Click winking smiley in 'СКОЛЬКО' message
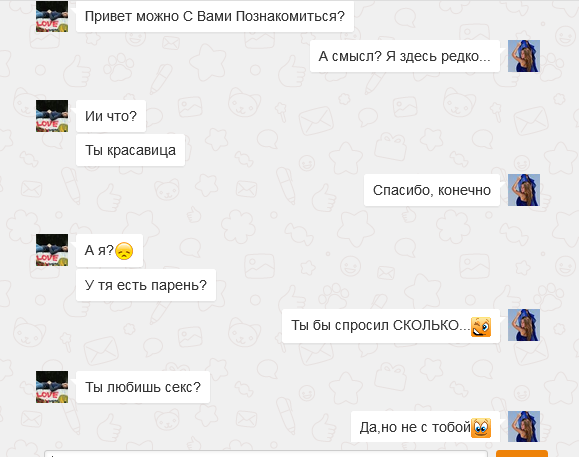Screen dimensions: 579x457 (481, 327)
